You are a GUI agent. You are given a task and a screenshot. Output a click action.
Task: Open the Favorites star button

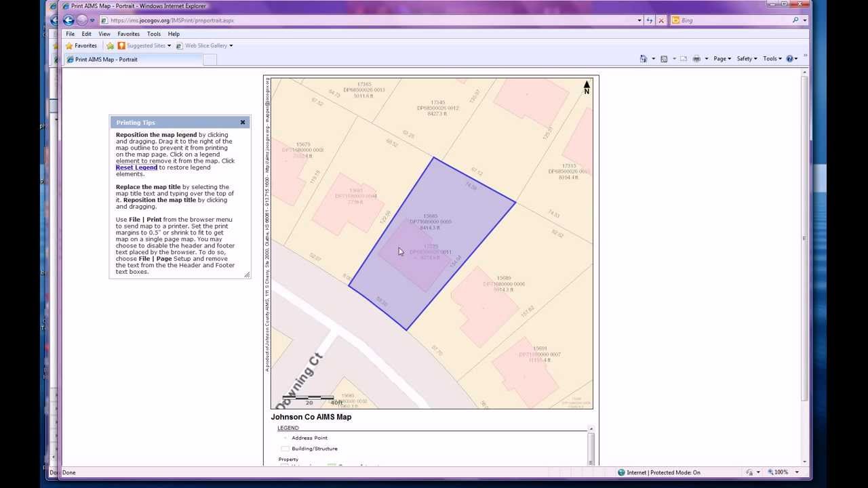(81, 45)
